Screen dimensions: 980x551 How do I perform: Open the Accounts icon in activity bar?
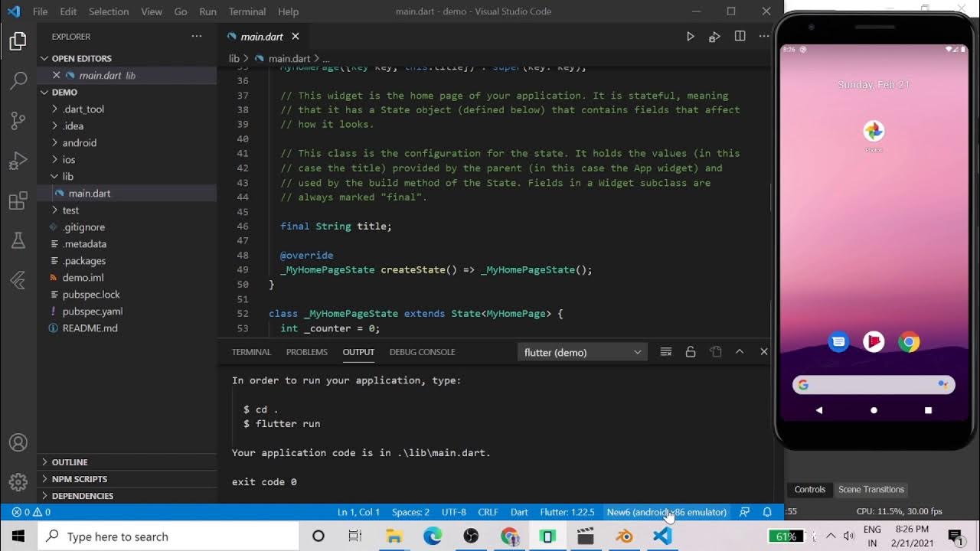(x=18, y=442)
